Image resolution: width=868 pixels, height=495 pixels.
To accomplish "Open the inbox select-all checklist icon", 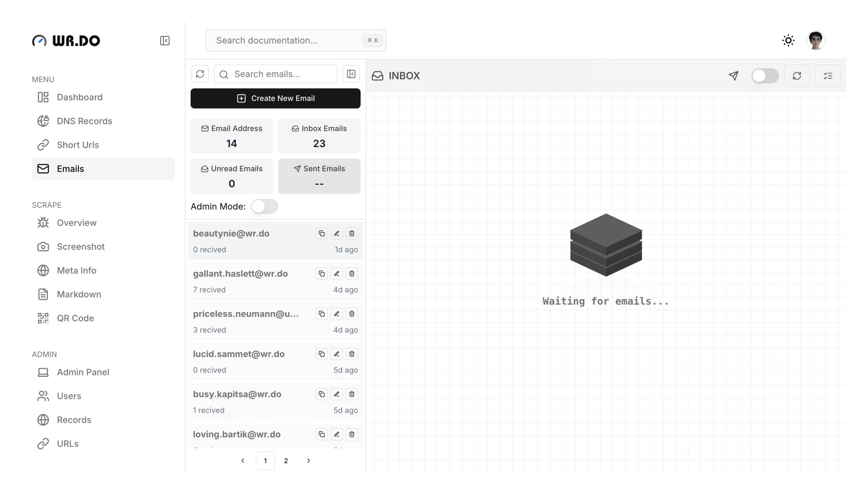I will [x=828, y=76].
